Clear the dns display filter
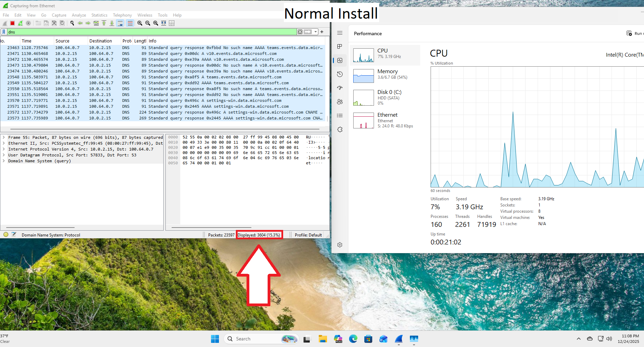This screenshot has width=644, height=347. (300, 32)
